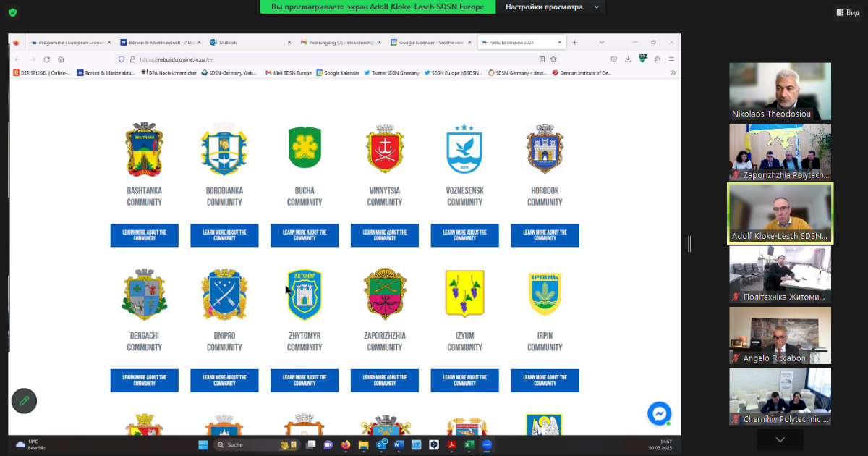Open the Настройки просмотра dropdown
Screen dimensions: 868x456
pos(550,7)
